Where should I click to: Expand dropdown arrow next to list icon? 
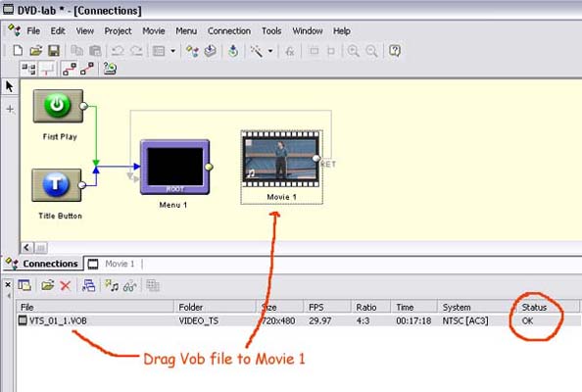pyautogui.click(x=173, y=51)
